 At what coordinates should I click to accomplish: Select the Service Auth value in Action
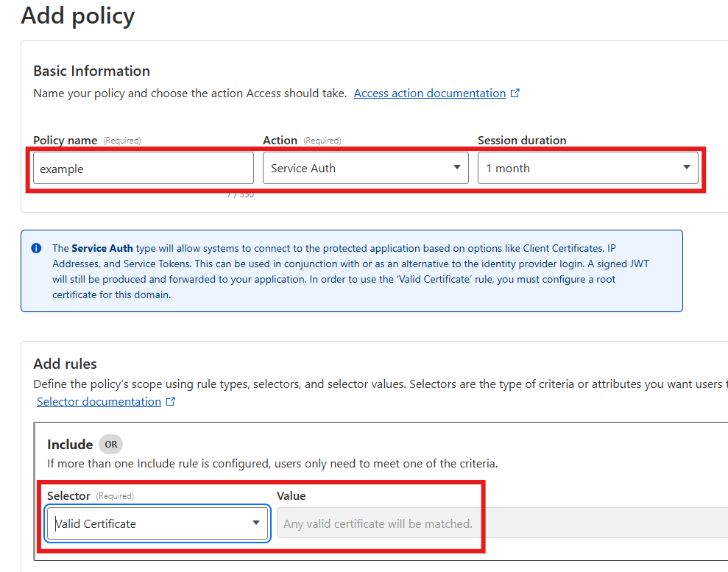[305, 168]
